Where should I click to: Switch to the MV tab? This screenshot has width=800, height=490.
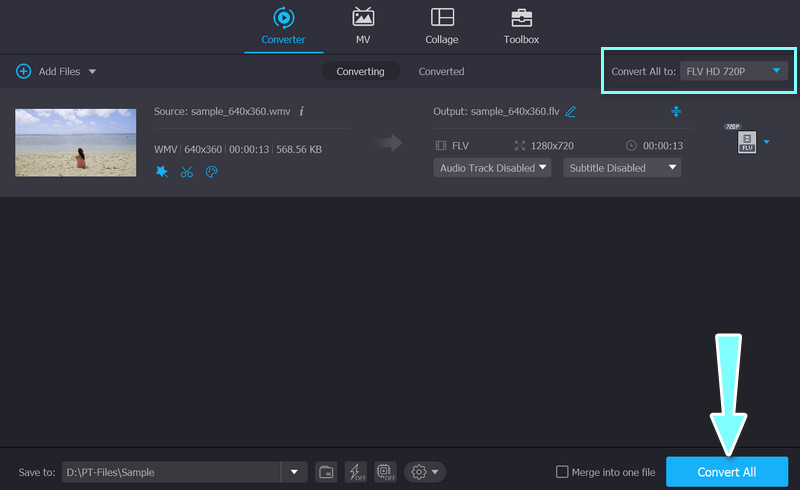(x=362, y=26)
